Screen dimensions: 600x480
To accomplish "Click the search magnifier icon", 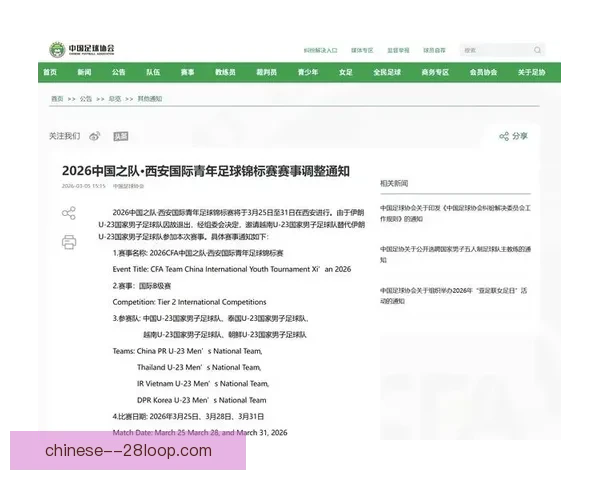I will tap(537, 50).
